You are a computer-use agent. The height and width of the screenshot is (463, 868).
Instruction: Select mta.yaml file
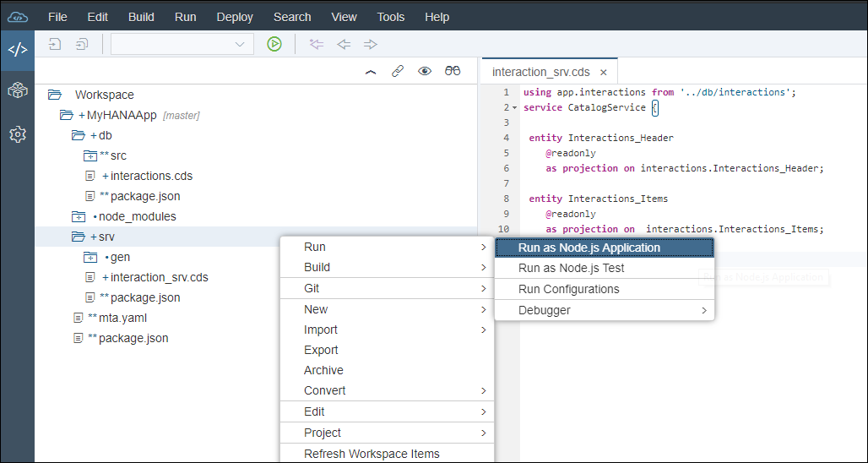(x=123, y=318)
